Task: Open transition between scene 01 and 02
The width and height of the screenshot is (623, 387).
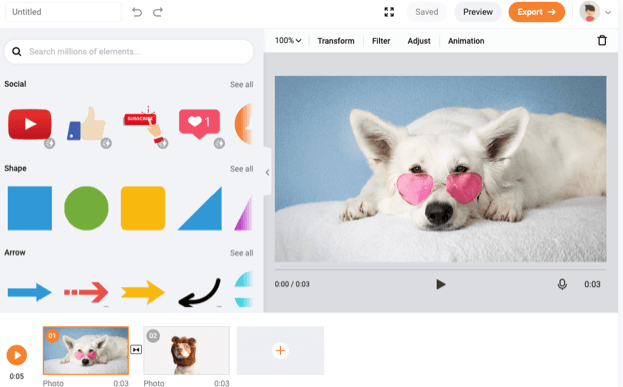Action: click(x=136, y=350)
